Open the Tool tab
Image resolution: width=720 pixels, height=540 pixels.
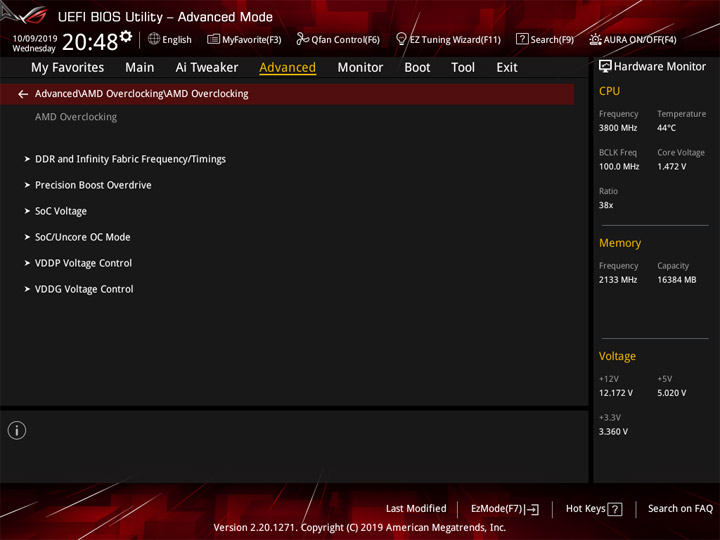463,68
